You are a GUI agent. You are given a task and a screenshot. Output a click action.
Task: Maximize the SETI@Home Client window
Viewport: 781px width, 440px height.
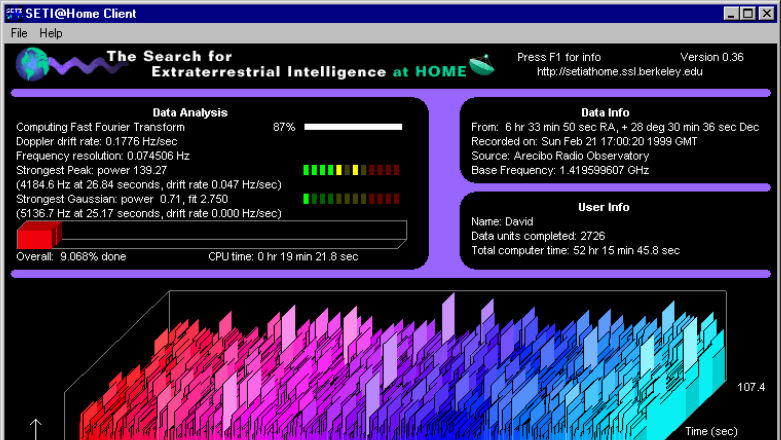(x=748, y=13)
